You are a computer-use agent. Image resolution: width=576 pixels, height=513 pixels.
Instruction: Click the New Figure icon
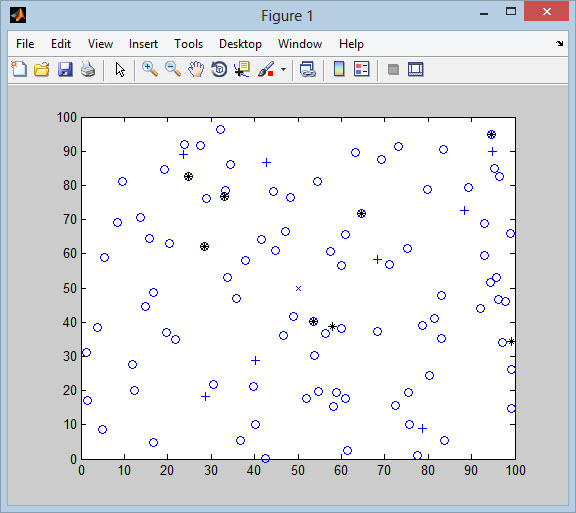[x=19, y=69]
